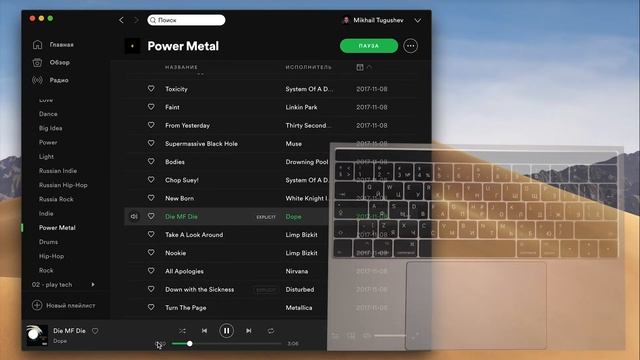Image resolution: width=640 pixels, height=360 pixels.
Task: Skip to the previous track
Action: [204, 331]
